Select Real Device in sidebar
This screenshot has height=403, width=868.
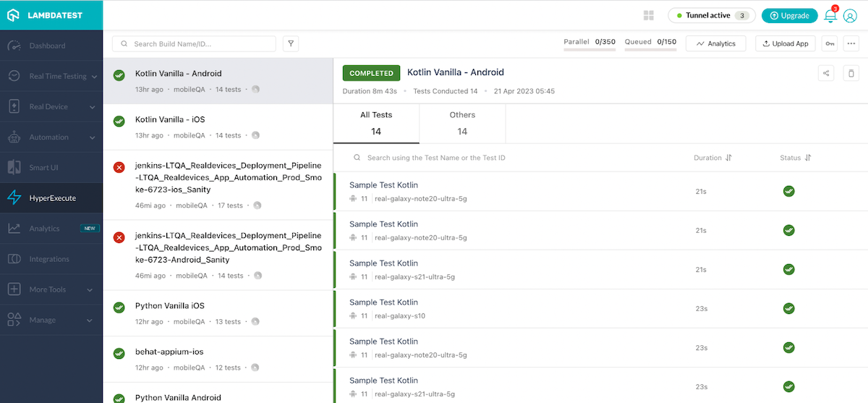pyautogui.click(x=51, y=106)
